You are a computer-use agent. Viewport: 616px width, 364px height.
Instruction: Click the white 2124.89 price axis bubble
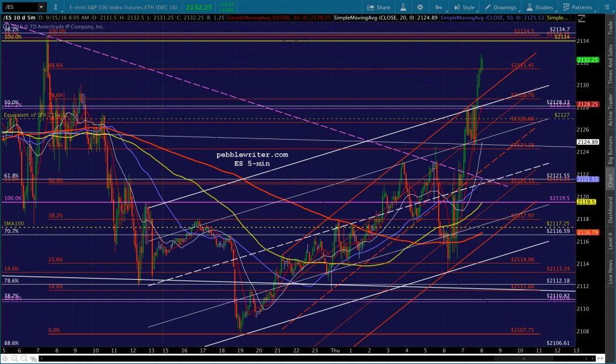point(588,142)
